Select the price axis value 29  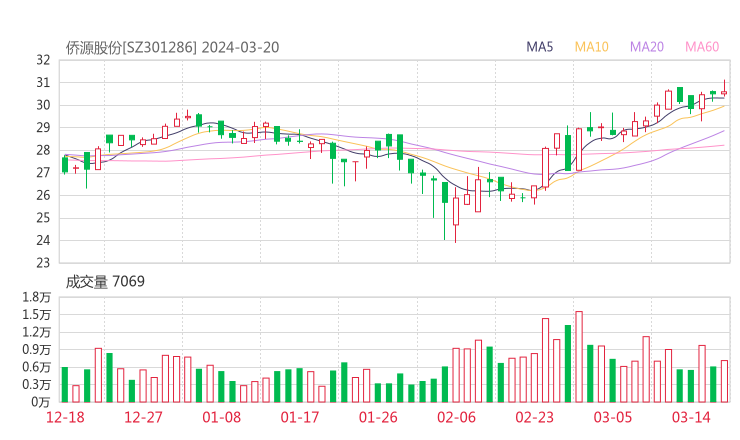click(x=43, y=127)
